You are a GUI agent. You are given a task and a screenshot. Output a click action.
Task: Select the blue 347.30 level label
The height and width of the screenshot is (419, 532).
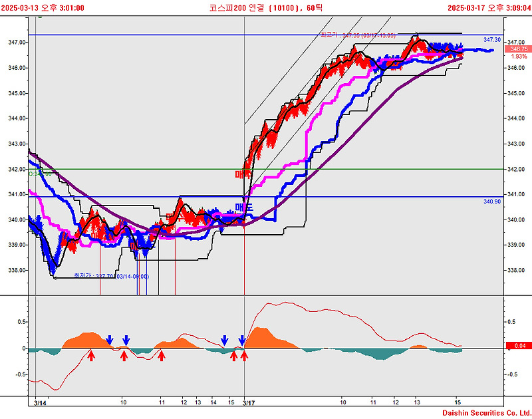click(492, 40)
